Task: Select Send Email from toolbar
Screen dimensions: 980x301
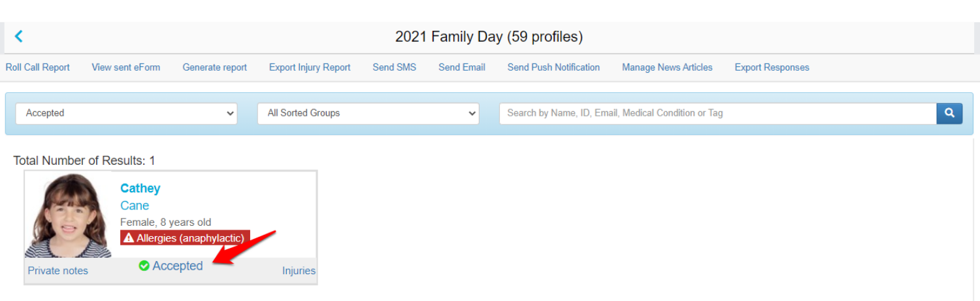Action: point(462,67)
